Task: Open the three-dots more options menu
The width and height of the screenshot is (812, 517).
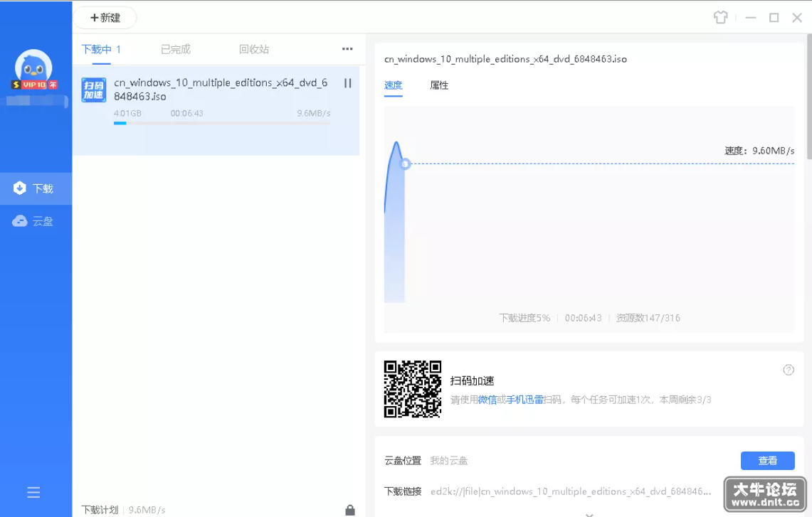Action: 347,48
